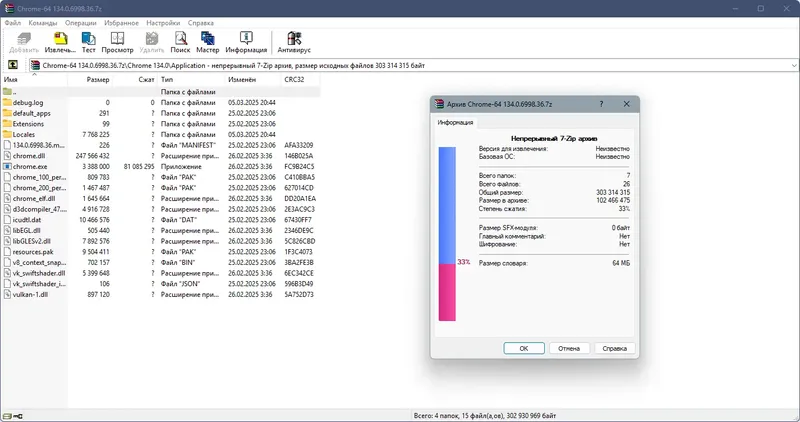The height and width of the screenshot is (422, 800).
Task: Sort by the CRC32 column header
Action: pyautogui.click(x=301, y=80)
